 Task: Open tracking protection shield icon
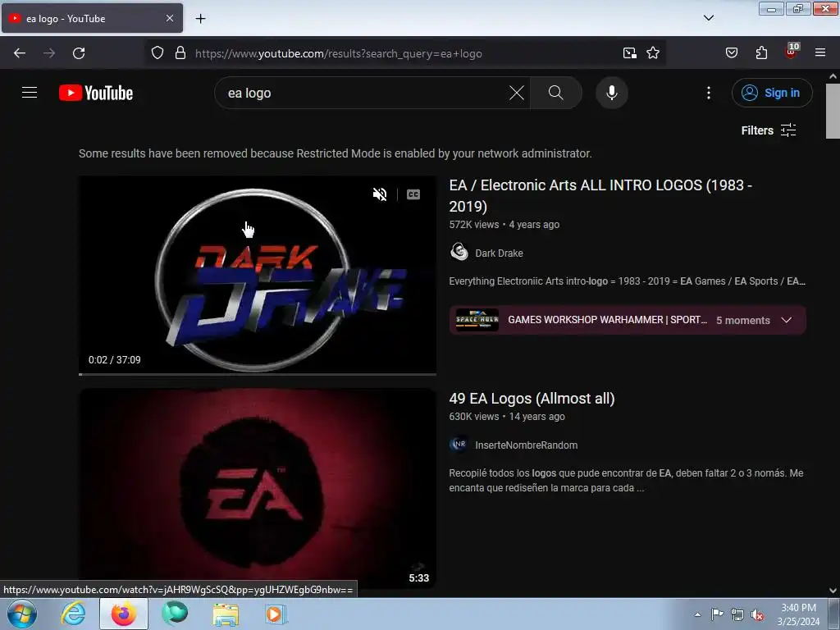157,53
